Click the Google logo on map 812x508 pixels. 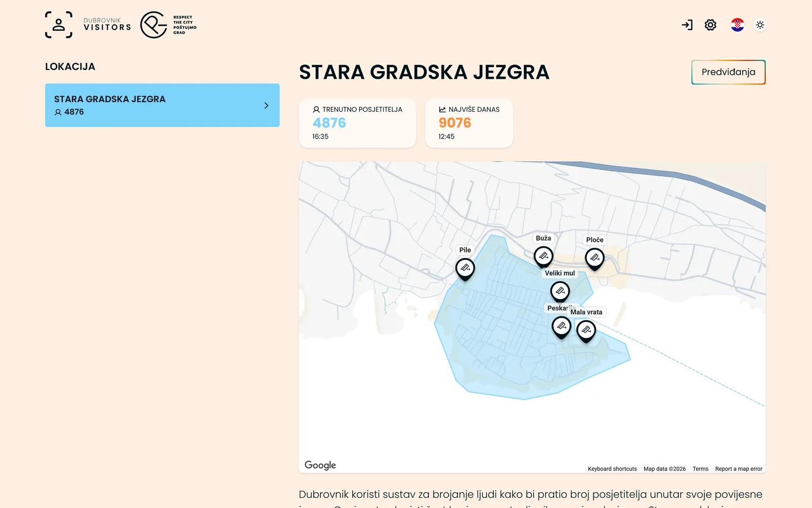pyautogui.click(x=320, y=465)
